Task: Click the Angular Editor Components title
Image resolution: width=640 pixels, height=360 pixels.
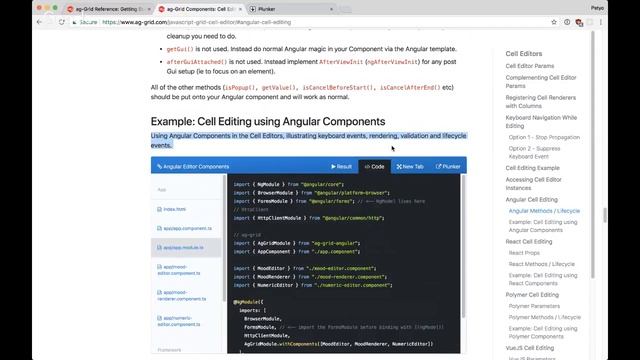Action: pos(193,167)
